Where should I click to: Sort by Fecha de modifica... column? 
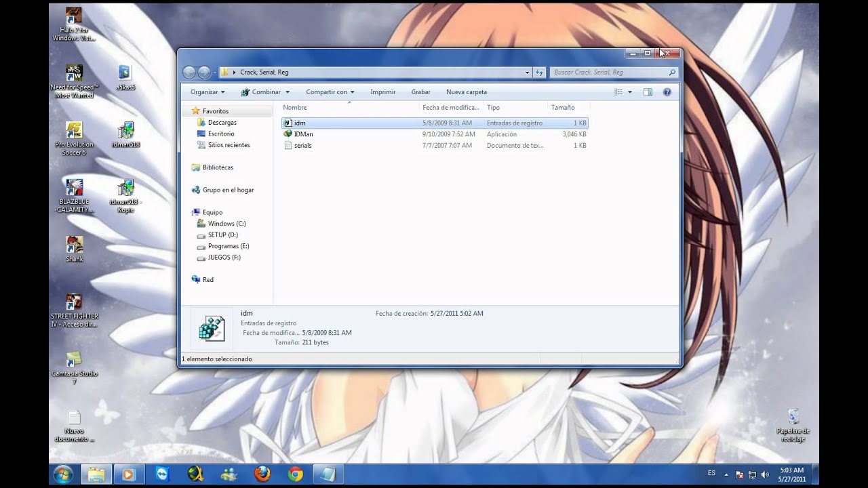451,108
